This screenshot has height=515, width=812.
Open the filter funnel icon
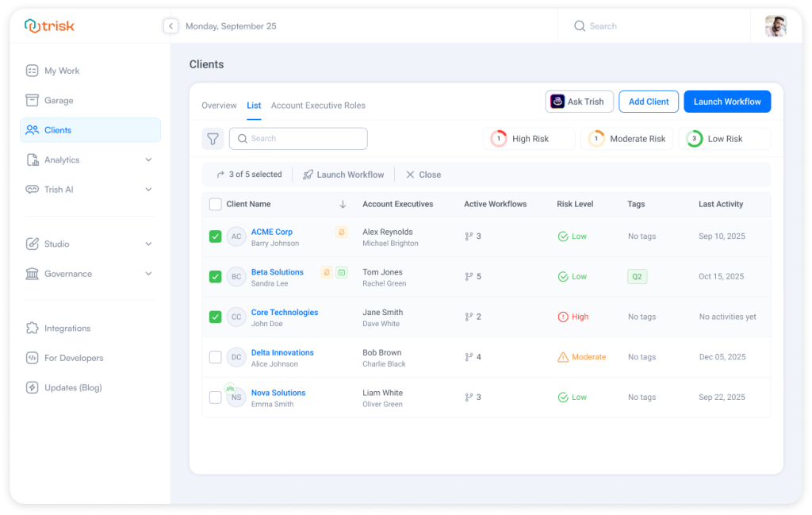213,138
